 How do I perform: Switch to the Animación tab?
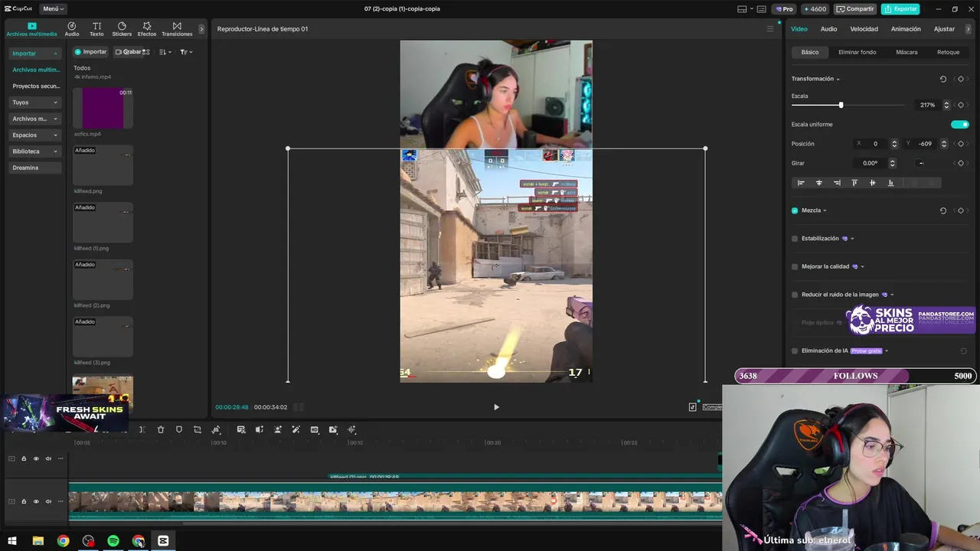point(906,29)
